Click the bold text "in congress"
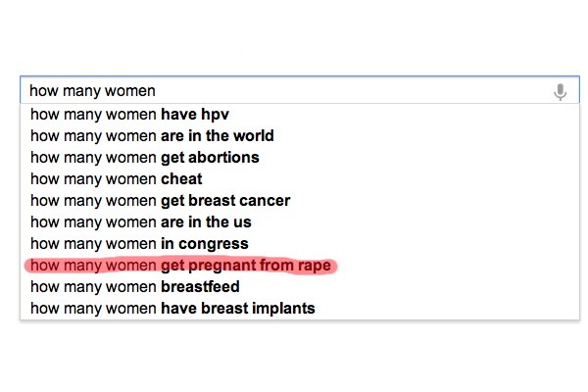Viewport: 588px width, 392px height. 205,243
